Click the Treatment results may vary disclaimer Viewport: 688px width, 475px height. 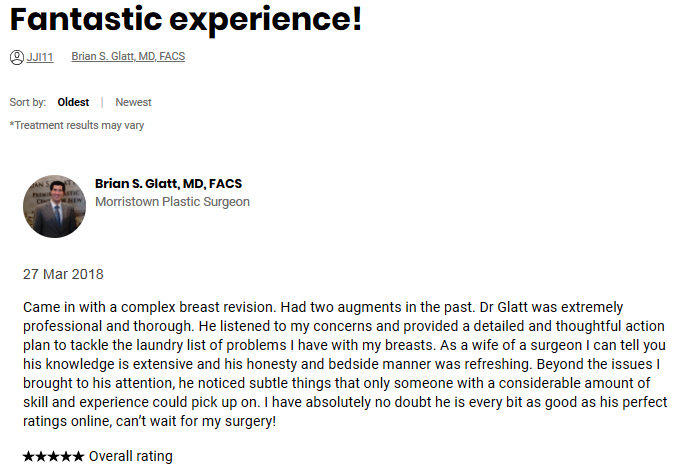(77, 125)
